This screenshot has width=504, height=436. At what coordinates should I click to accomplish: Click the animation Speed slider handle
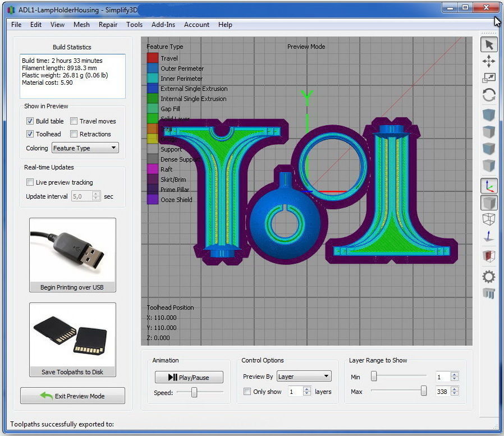coord(194,392)
